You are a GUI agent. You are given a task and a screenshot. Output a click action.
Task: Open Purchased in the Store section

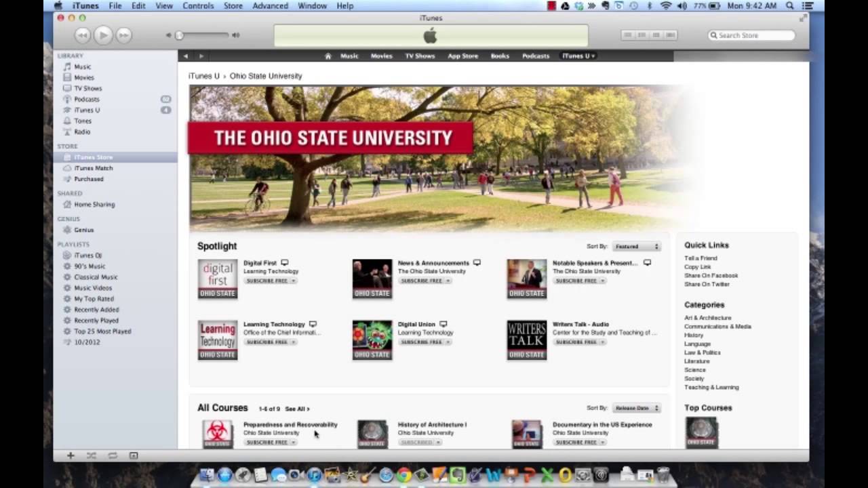(88, 179)
